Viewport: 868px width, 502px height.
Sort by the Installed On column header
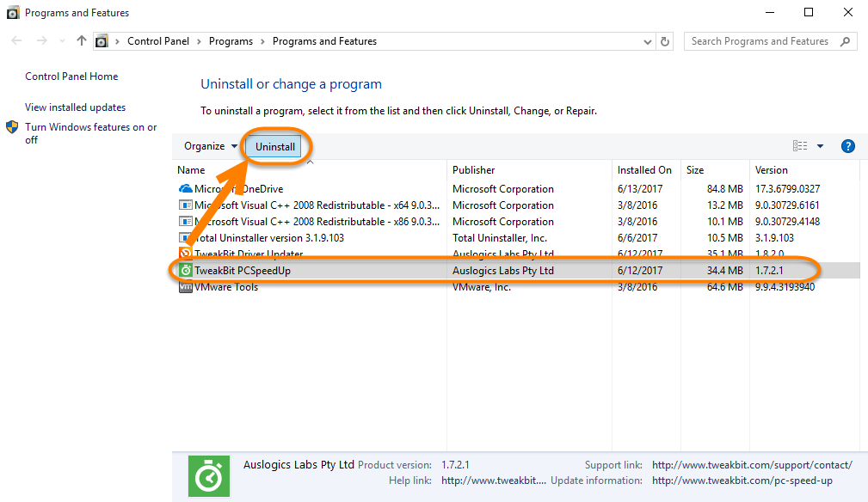coord(644,169)
